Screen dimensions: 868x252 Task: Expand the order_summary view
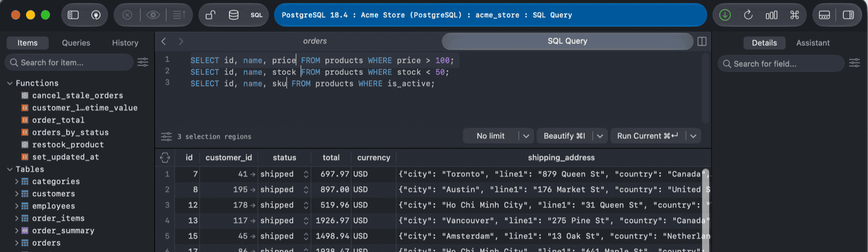click(x=17, y=231)
